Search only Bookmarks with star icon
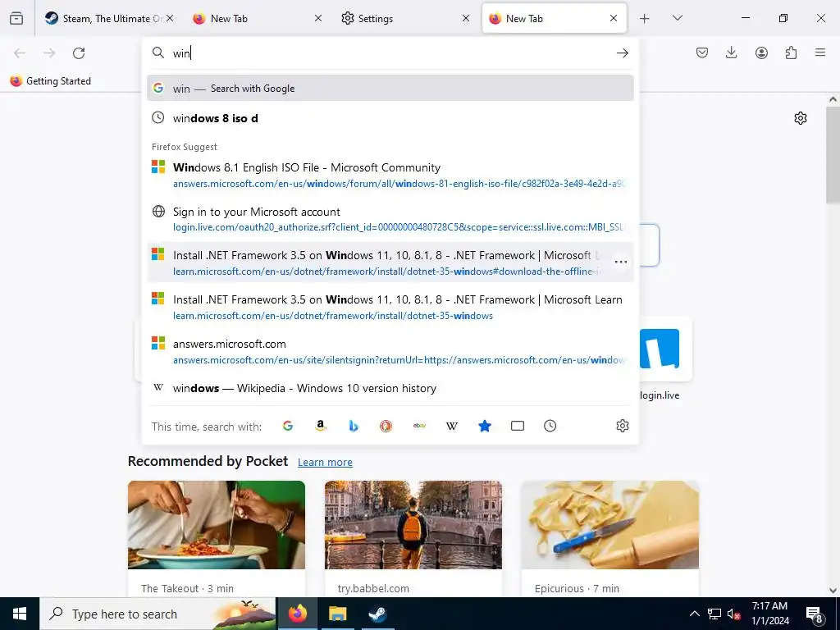 pyautogui.click(x=484, y=426)
